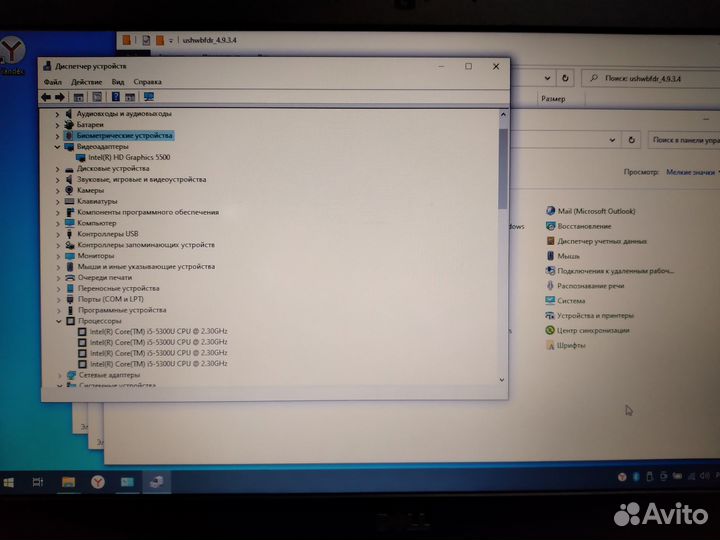
Task: Click the Back arrow in Device Manager toolbar
Action: [x=46, y=97]
